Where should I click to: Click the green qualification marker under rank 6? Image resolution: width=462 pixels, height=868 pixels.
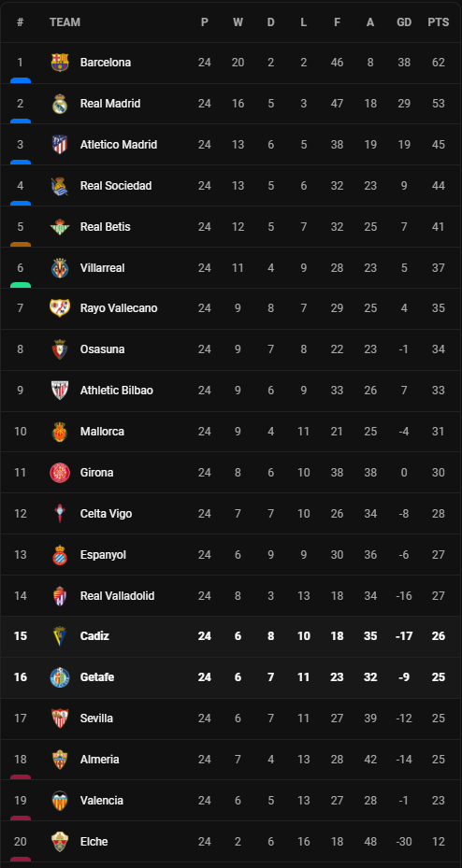21,285
